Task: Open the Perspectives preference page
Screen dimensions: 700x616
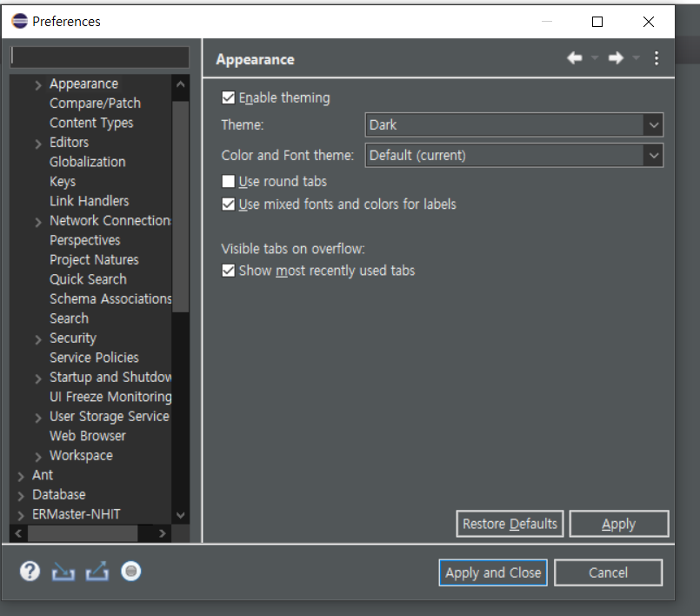Action: pos(85,240)
